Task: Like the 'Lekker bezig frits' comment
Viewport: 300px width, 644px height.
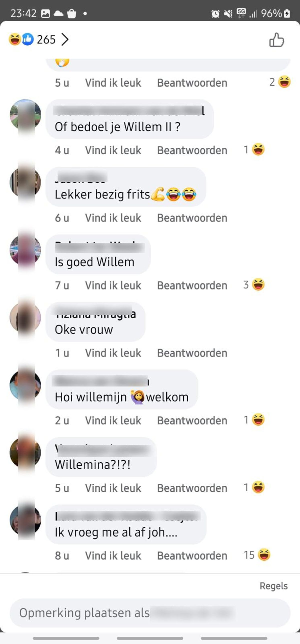Action: (x=113, y=218)
